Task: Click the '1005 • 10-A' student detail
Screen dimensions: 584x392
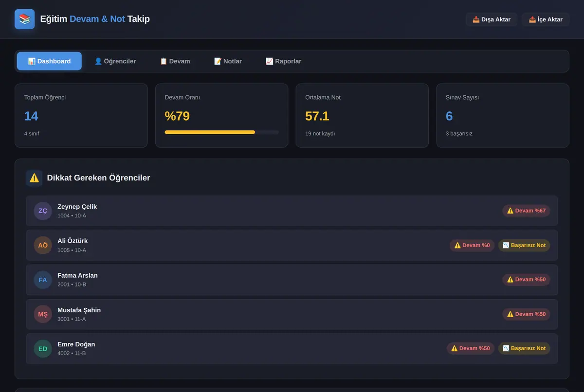Action: [72, 250]
